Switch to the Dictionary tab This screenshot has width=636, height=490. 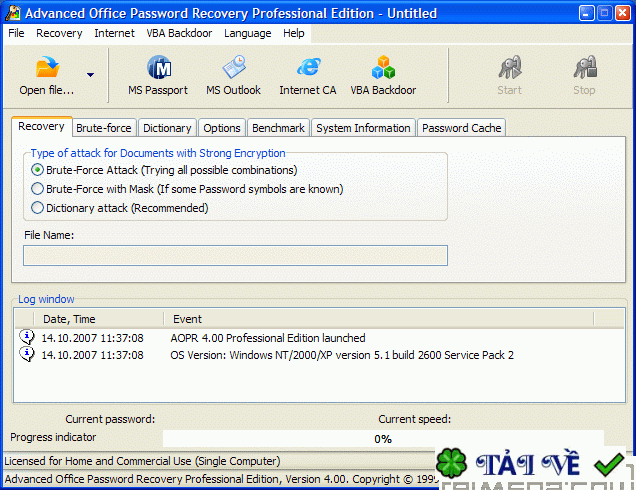[x=167, y=128]
